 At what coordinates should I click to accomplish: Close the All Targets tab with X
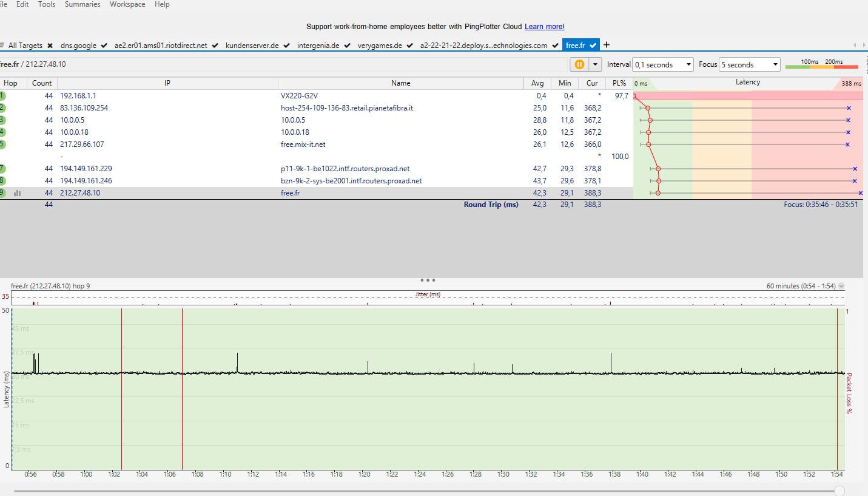click(50, 46)
